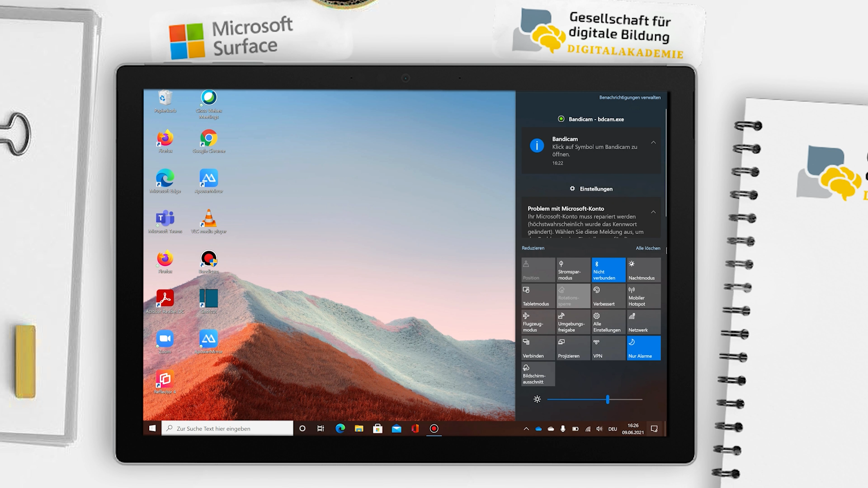The image size is (868, 488).
Task: Show hidden tray icons arrow
Action: coord(526,429)
